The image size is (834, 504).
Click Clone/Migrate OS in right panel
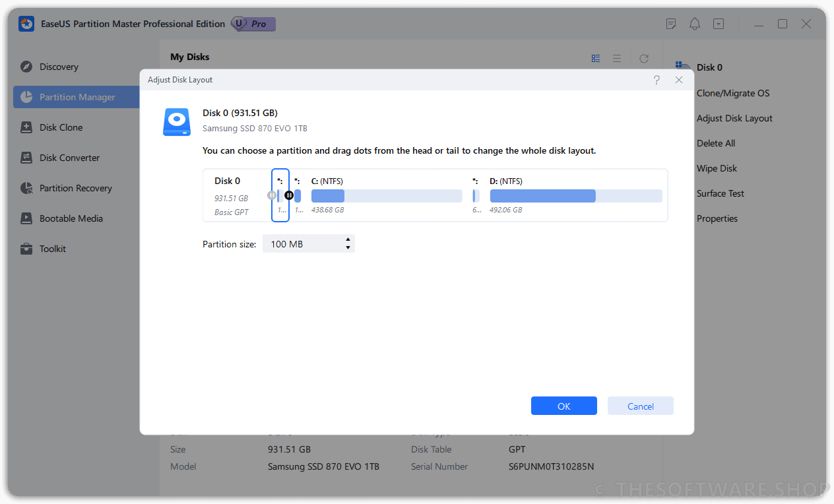[x=733, y=93]
